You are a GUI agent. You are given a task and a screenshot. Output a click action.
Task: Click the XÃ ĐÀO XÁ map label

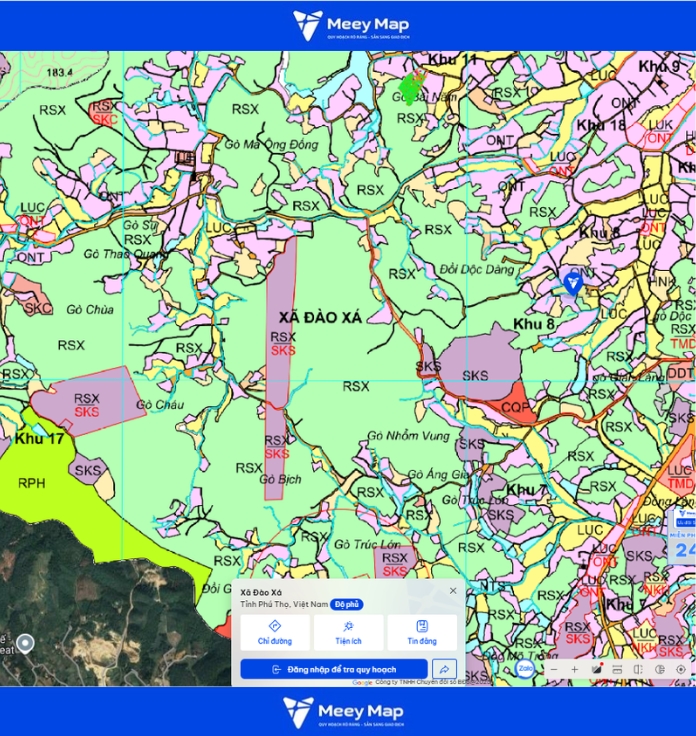pos(321,318)
